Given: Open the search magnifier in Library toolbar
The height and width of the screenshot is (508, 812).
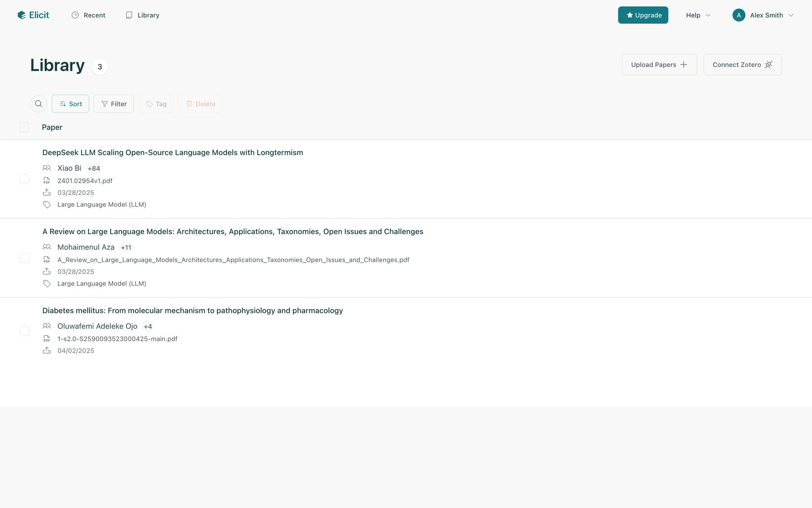Looking at the screenshot, I should (38, 104).
